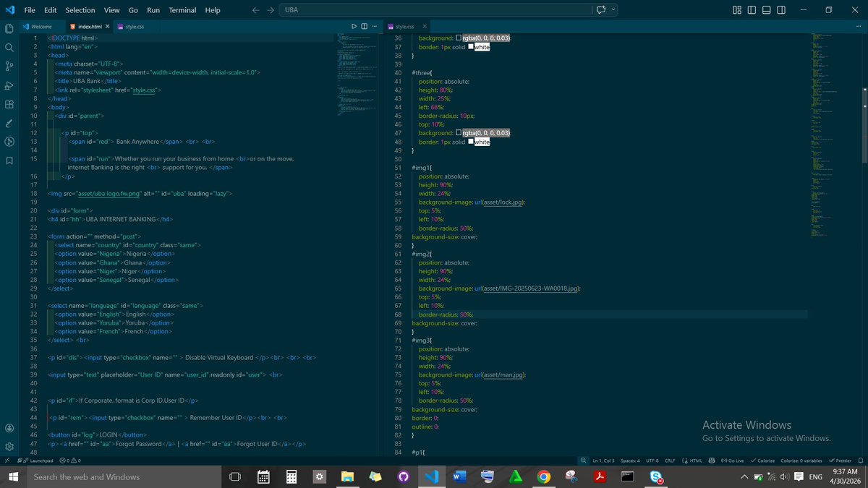Split the editor to the right

click(364, 26)
